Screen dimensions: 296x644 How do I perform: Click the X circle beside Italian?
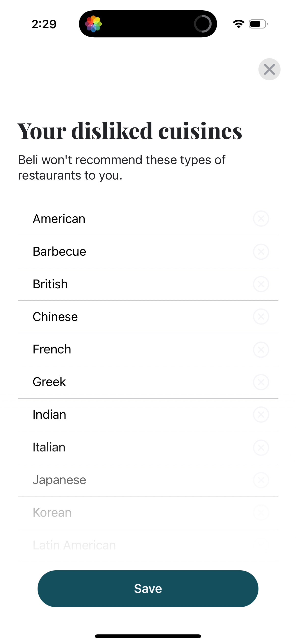point(261,447)
